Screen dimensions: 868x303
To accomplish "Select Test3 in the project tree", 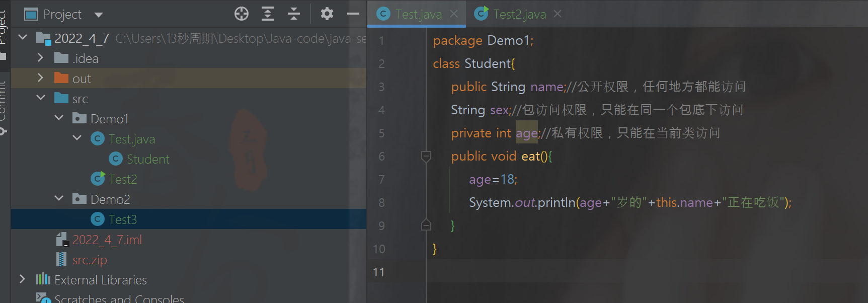I will (123, 219).
